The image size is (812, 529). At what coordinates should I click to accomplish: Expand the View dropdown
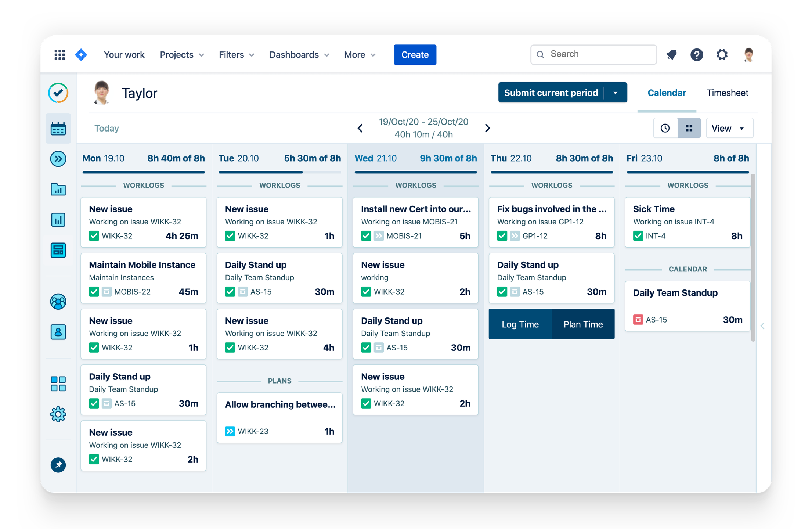tap(729, 128)
